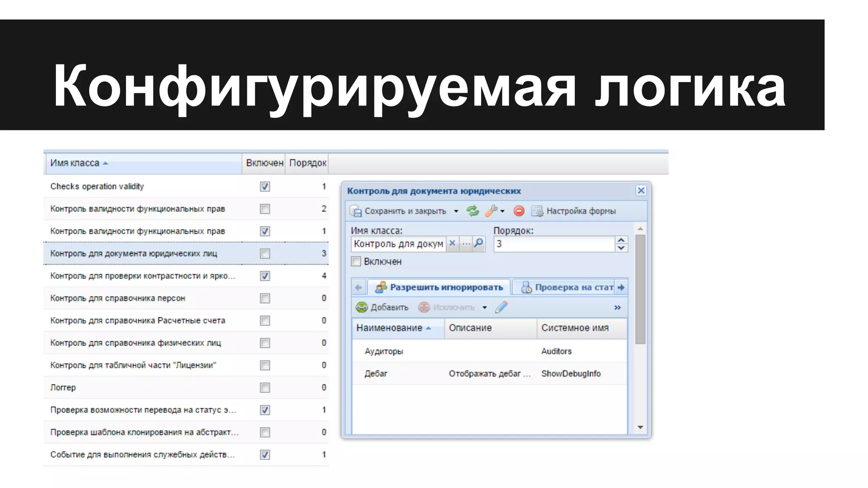Click Включен column header in list
This screenshot has height=488, width=868.
pyautogui.click(x=264, y=163)
